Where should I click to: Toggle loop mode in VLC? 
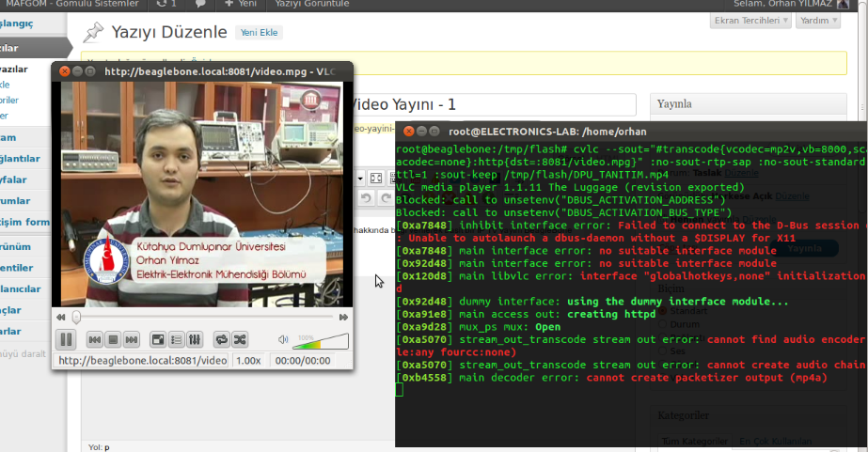[x=221, y=339]
